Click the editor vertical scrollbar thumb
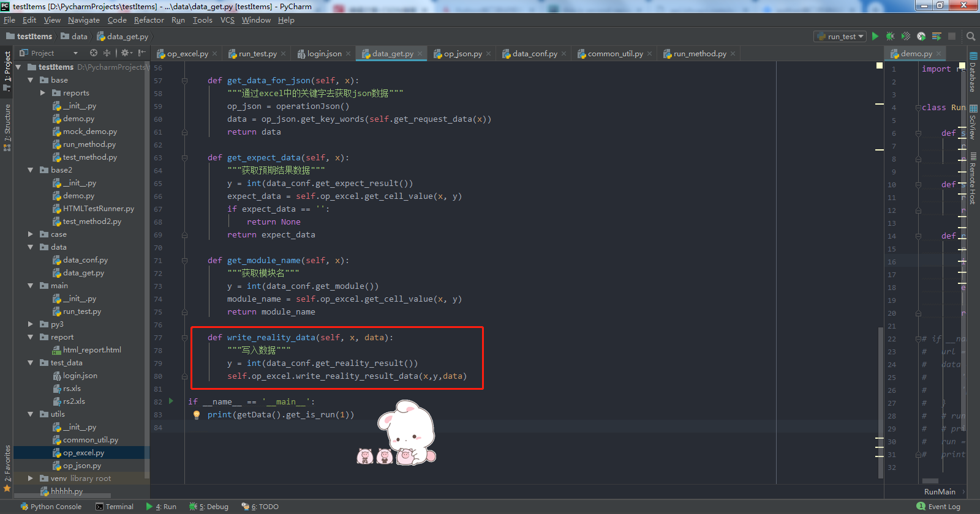The width and height of the screenshot is (980, 514). pyautogui.click(x=881, y=402)
